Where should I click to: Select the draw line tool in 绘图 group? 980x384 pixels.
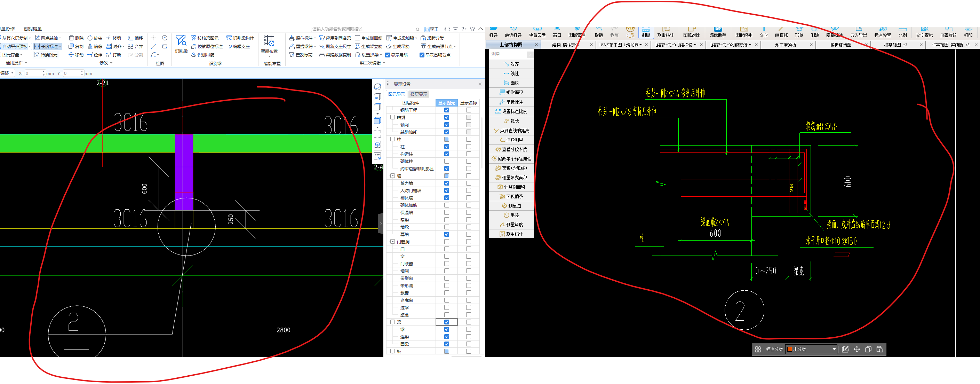(x=153, y=46)
